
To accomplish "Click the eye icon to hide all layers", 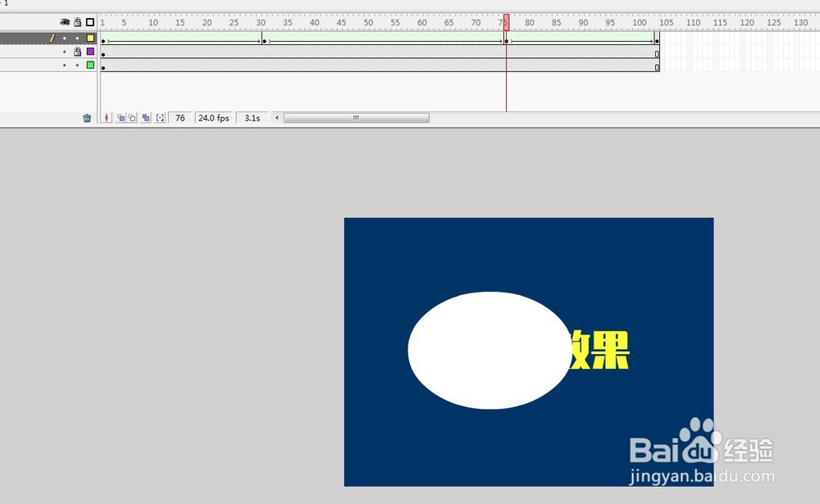I will pyautogui.click(x=65, y=22).
